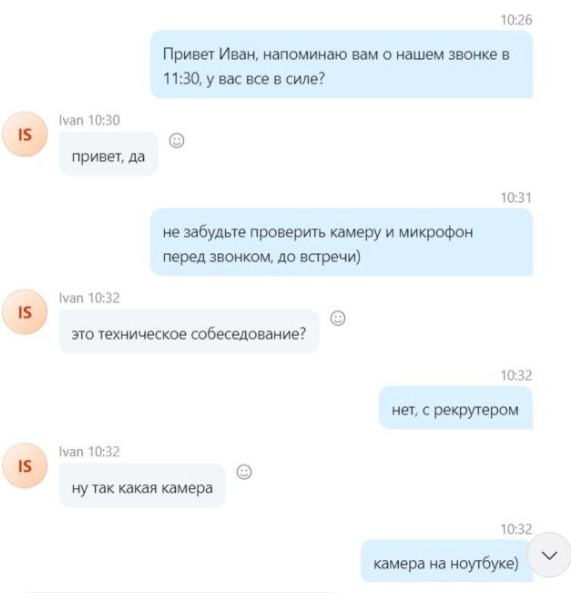The width and height of the screenshot is (571, 604).
Task: Click the "нет, с рекрутером" reply bubble
Action: tap(456, 408)
